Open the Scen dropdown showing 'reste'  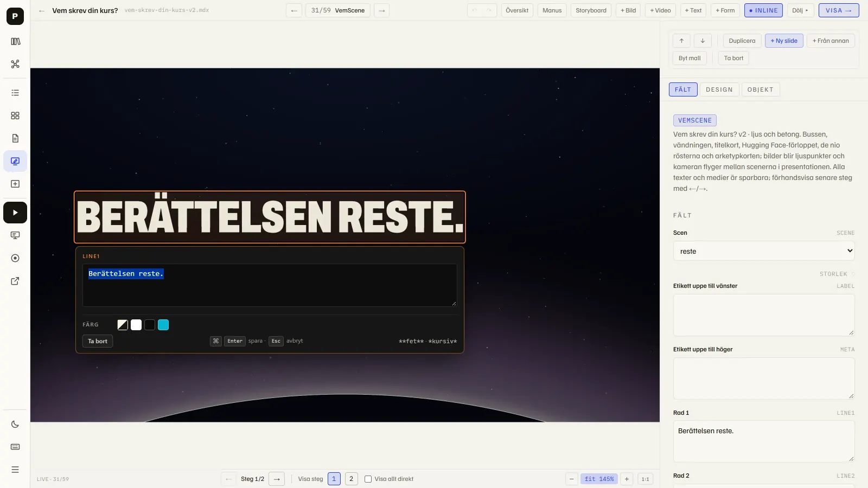click(x=764, y=251)
